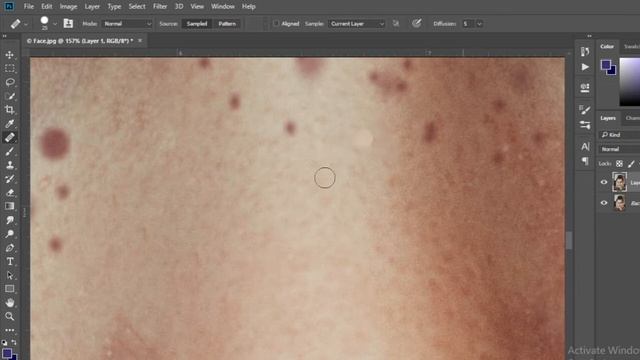Pick a shade in Color panel field
This screenshot has width=640, height=360.
click(x=630, y=82)
